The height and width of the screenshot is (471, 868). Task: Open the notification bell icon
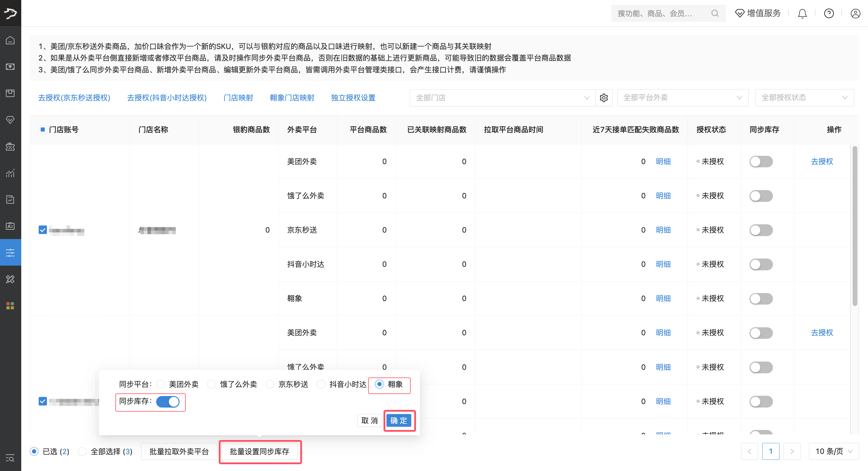(x=802, y=14)
